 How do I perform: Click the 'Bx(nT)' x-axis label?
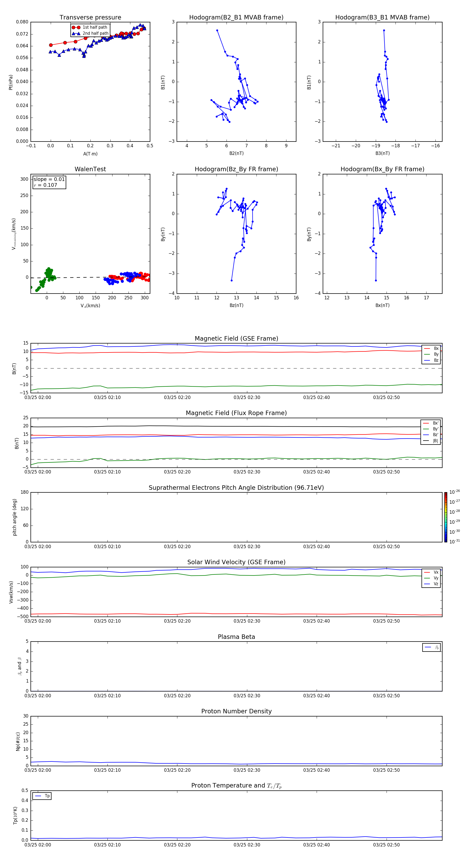coord(382,305)
